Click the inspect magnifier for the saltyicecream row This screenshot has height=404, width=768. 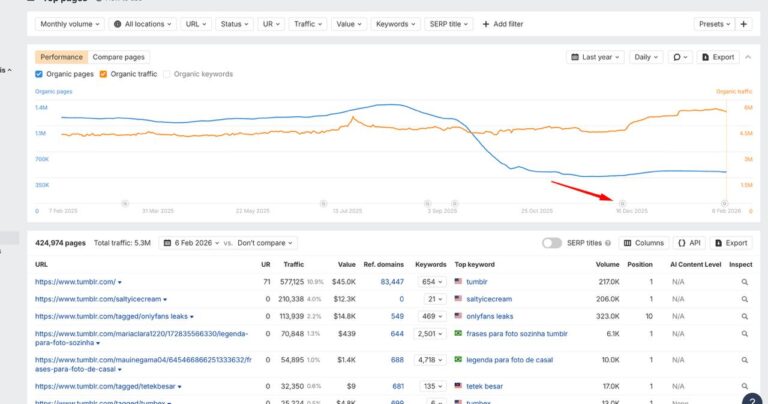coord(744,299)
